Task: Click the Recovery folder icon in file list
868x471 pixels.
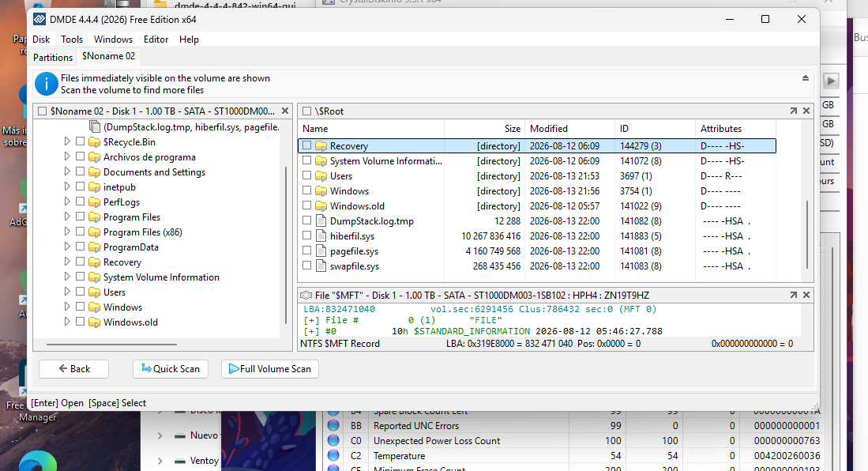Action: [x=321, y=146]
